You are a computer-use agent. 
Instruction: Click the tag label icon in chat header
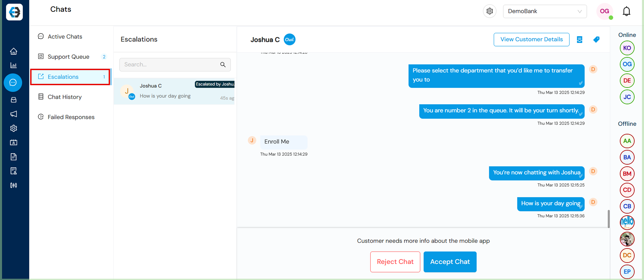(596, 39)
